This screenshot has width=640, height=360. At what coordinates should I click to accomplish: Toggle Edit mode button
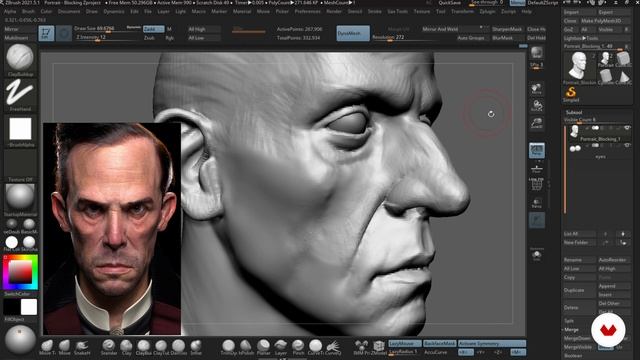46,33
